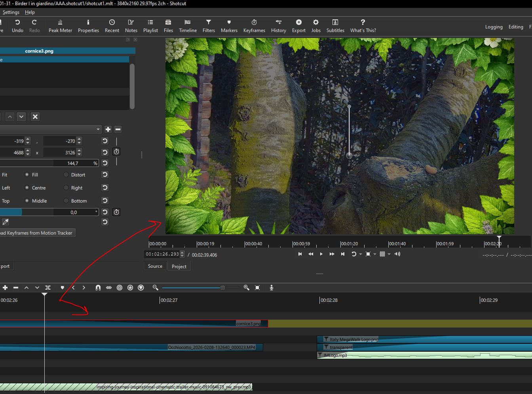Image resolution: width=532 pixels, height=394 pixels.
Task: Click the color picker eyedropper icon
Action: point(6,222)
